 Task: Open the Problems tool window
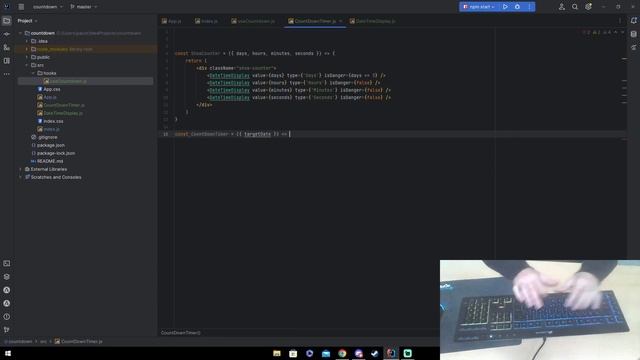(7, 317)
